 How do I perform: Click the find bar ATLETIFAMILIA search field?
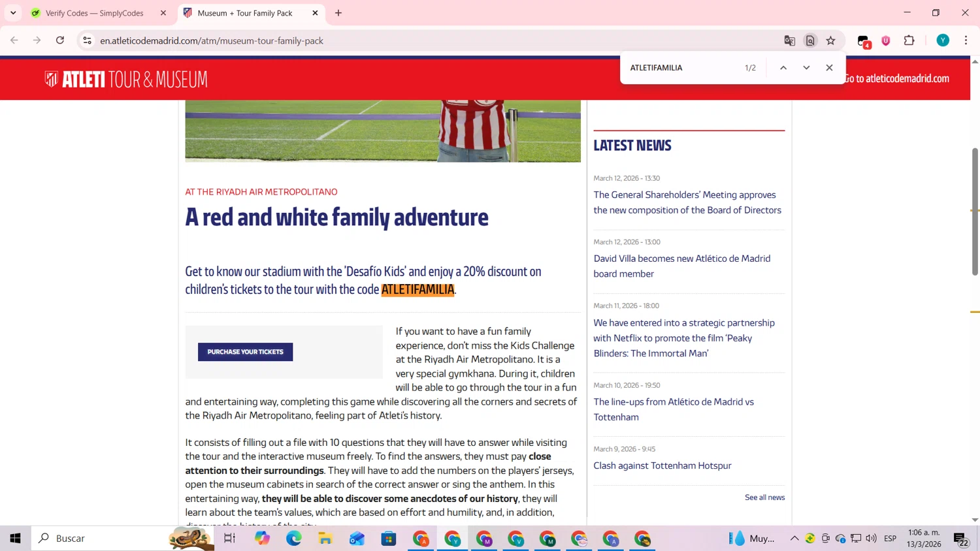point(683,68)
